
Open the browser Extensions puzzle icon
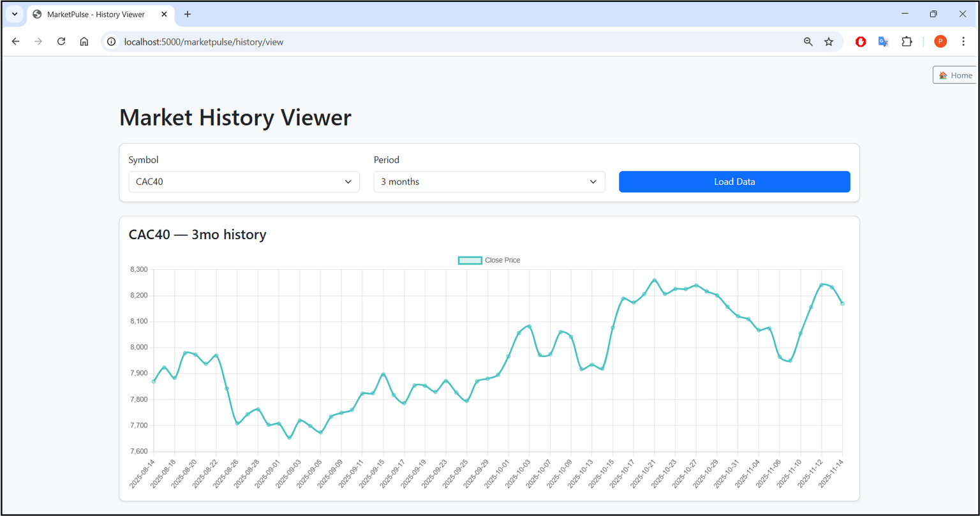tap(907, 41)
